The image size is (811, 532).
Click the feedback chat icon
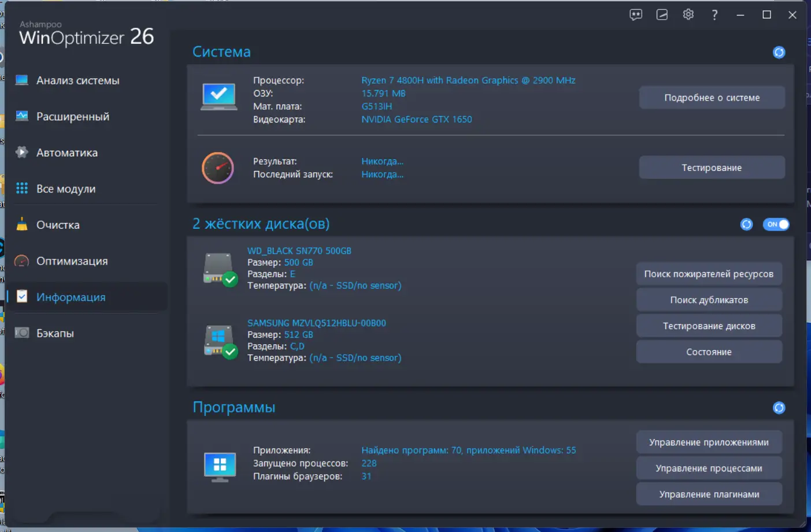(635, 15)
